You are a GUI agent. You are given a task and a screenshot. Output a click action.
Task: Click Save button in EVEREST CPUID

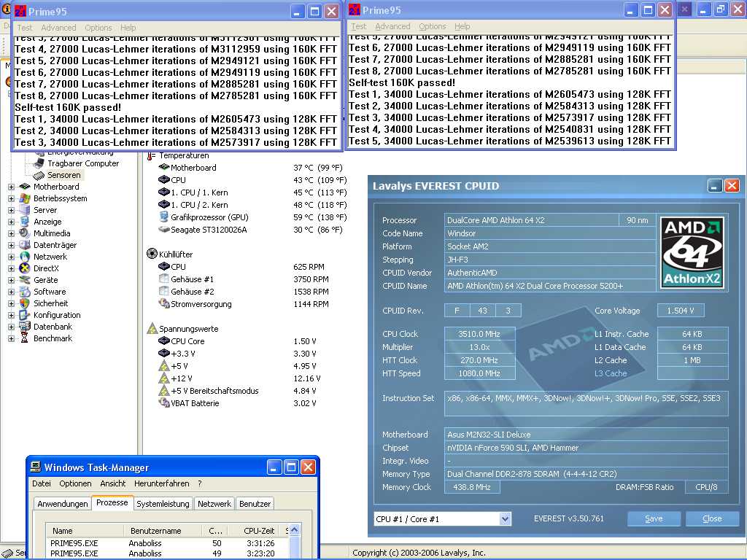[x=654, y=518]
